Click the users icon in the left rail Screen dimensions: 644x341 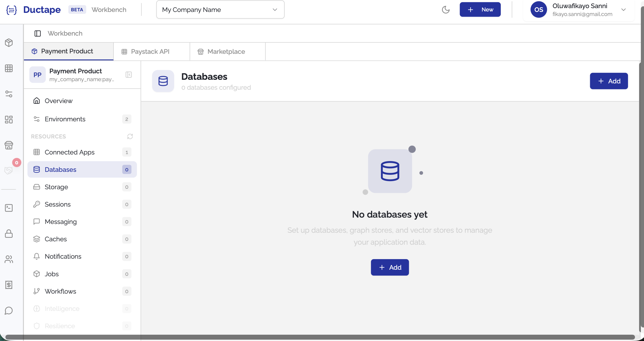pos(9,259)
